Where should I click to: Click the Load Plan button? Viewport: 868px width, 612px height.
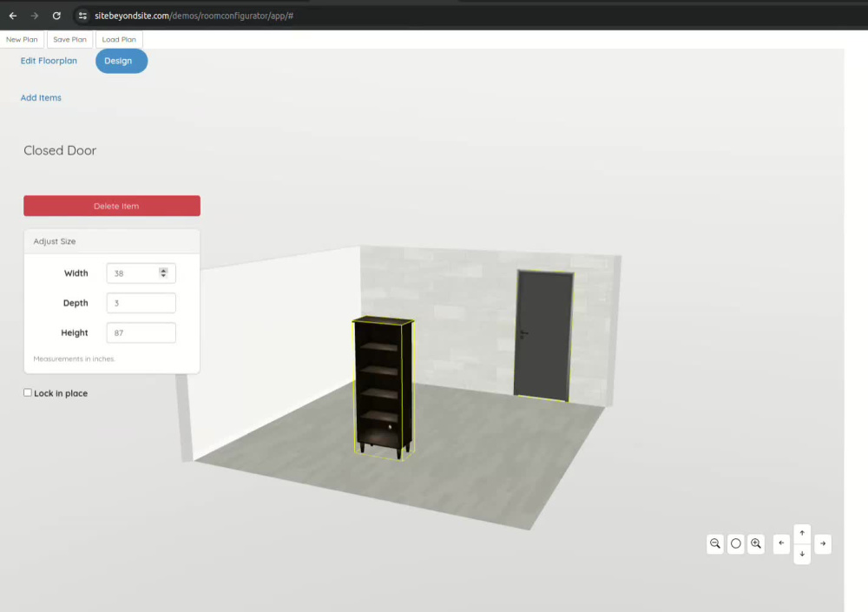pos(119,39)
